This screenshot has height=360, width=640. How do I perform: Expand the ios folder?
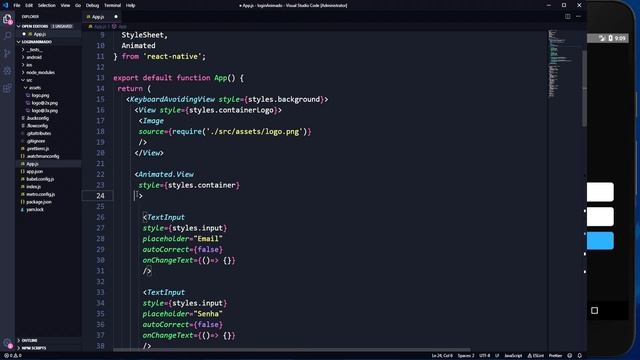pos(48,65)
